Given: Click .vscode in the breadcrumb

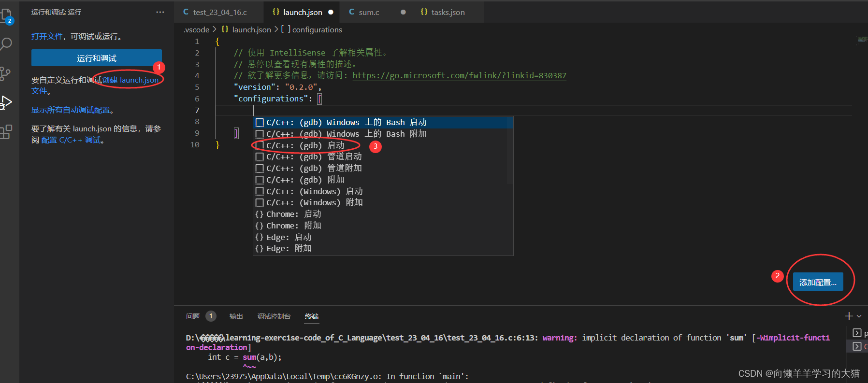Looking at the screenshot, I should point(196,29).
